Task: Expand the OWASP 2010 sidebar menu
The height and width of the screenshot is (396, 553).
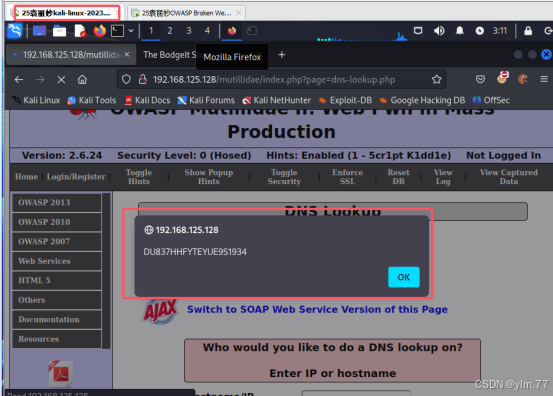Action: 57,222
